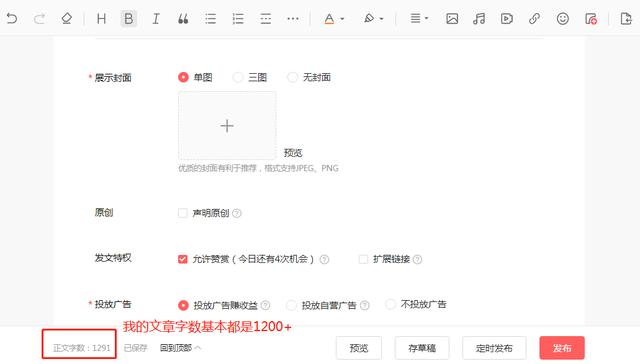Viewport: 640px width, 364px height.
Task: Publish the article with 发布
Action: [562, 348]
